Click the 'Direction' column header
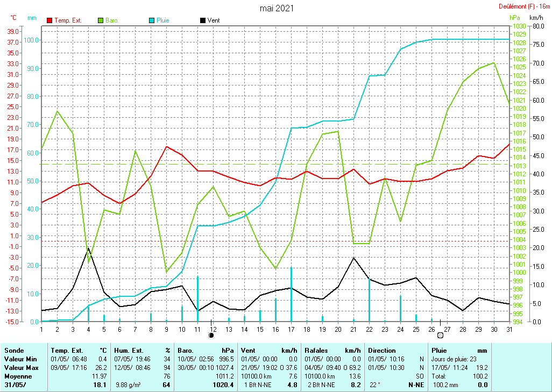The width and height of the screenshot is (552, 392). (x=381, y=351)
